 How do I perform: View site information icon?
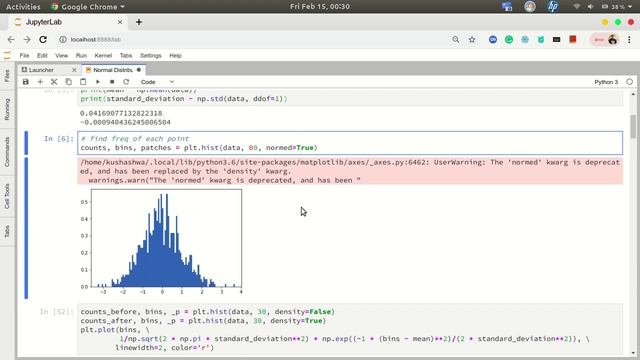63,40
